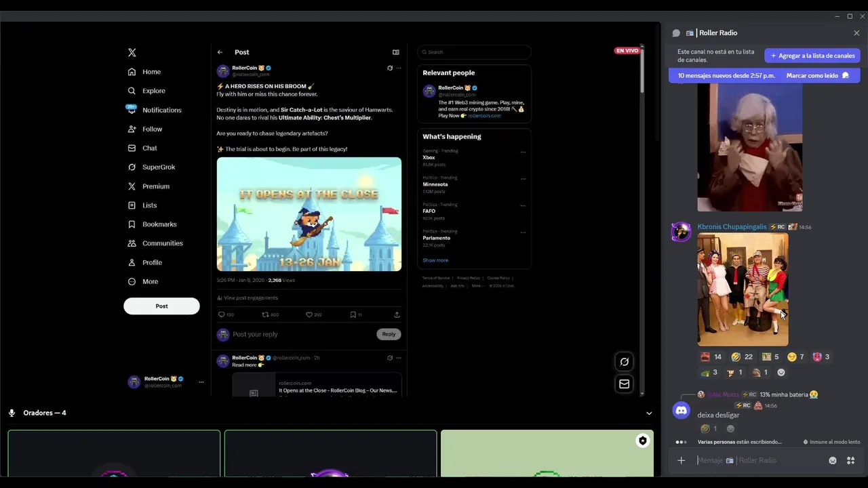
Task: Click the X logo in the sidebar
Action: click(132, 52)
